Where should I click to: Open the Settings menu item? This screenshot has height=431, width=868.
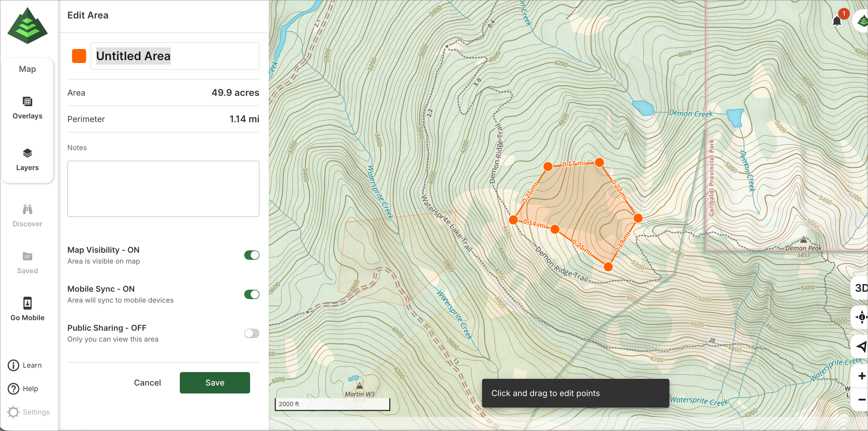click(x=28, y=412)
